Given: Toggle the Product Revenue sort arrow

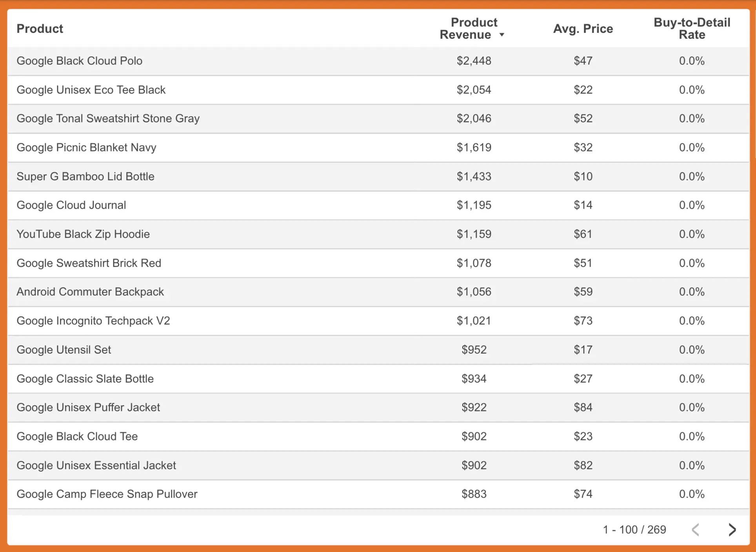Looking at the screenshot, I should pos(502,35).
